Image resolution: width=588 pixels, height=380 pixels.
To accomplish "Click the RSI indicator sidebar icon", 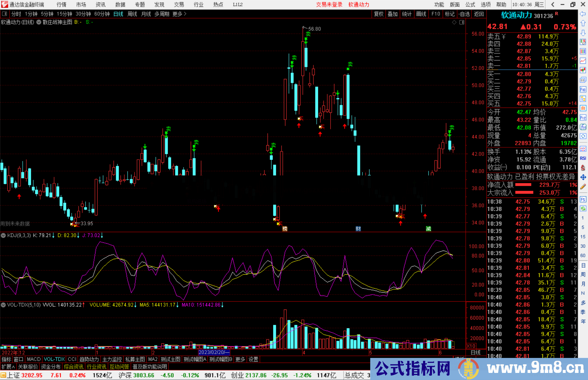I will click(583, 158).
